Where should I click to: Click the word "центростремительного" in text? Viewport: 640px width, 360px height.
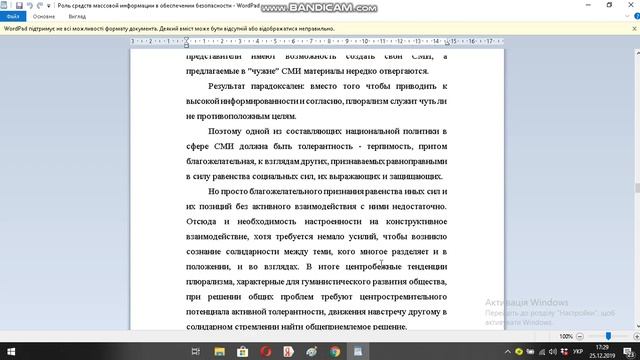pos(403,297)
